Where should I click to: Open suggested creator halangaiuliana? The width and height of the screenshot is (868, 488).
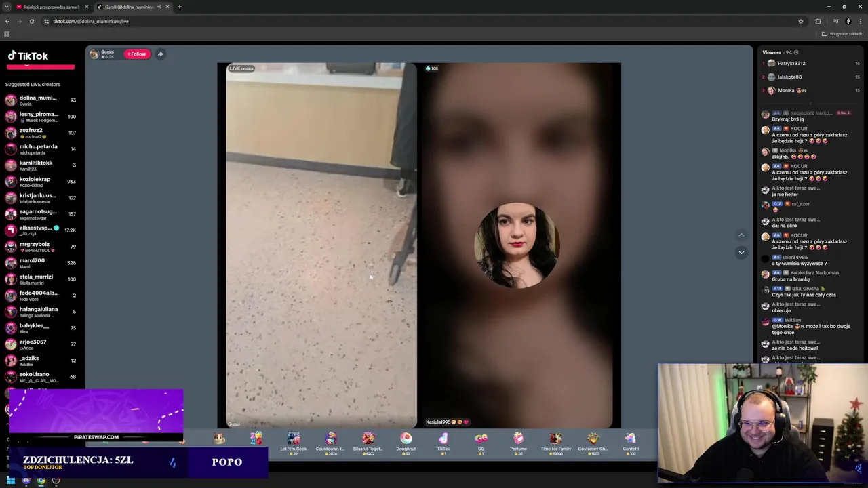click(41, 312)
